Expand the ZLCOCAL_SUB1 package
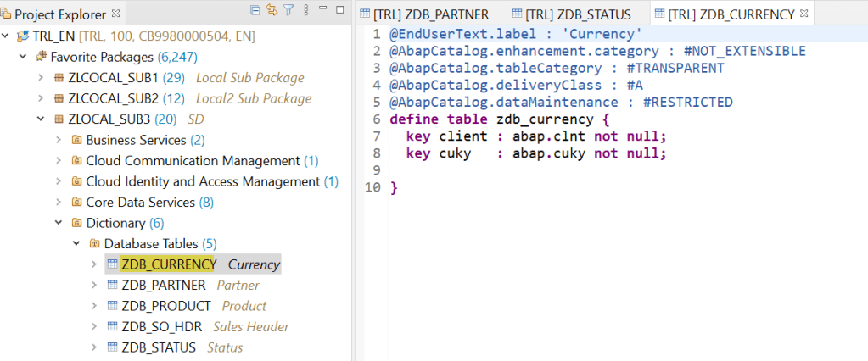 [x=41, y=78]
